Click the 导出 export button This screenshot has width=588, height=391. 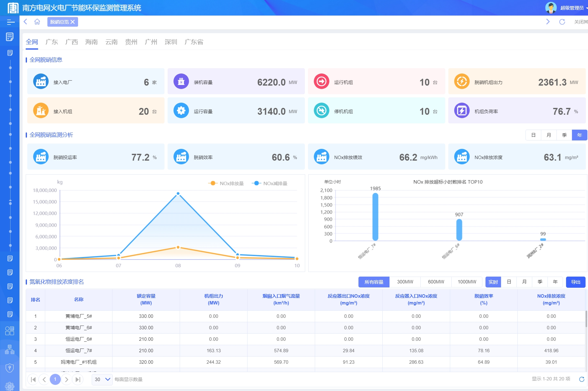click(x=576, y=282)
